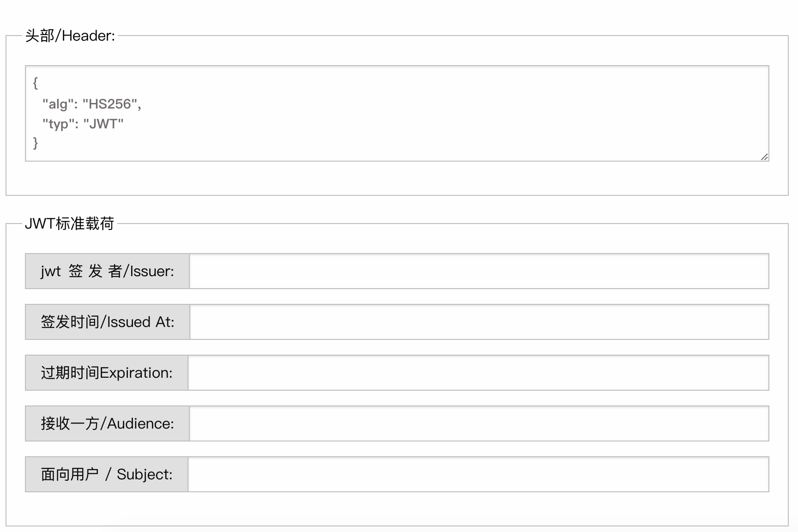Click the 面向用户 / Subject label cell

click(107, 474)
